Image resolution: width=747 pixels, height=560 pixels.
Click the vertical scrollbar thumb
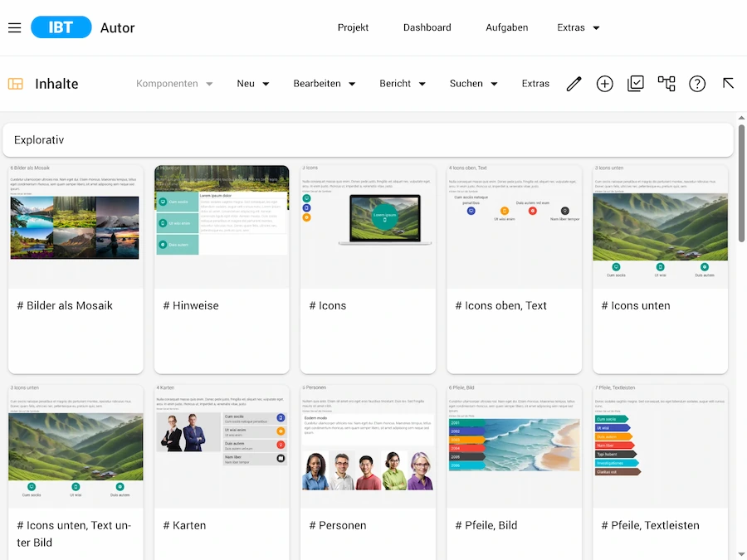(741, 183)
